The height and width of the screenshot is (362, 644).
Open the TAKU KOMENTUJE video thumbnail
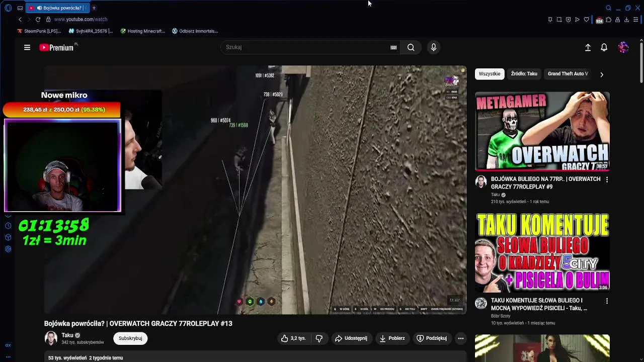pyautogui.click(x=542, y=253)
